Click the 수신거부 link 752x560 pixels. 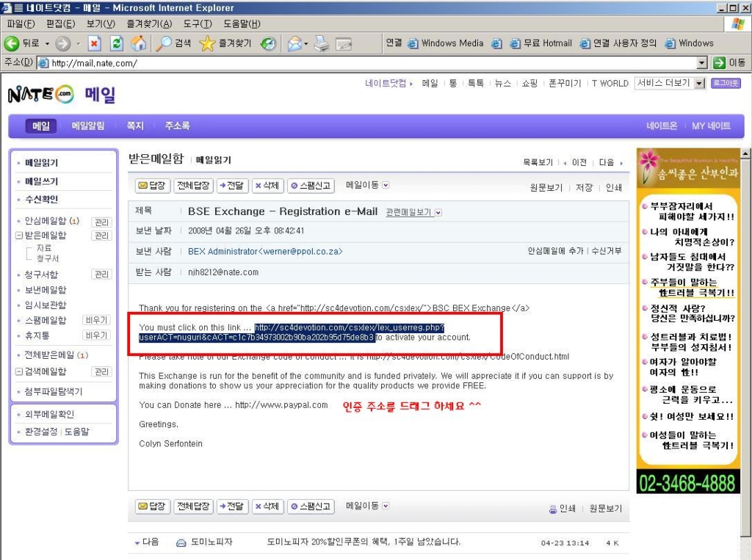606,251
